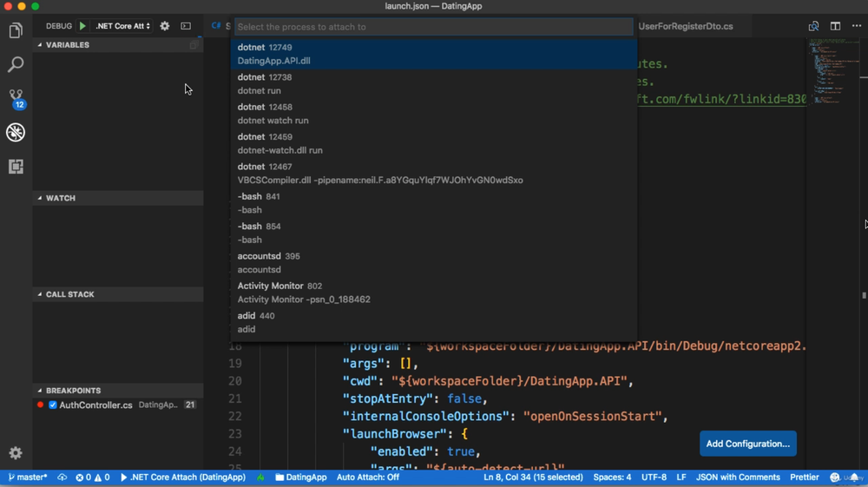Toggle AuthController.cs breakpoint checkbox
868x487 pixels.
point(53,405)
